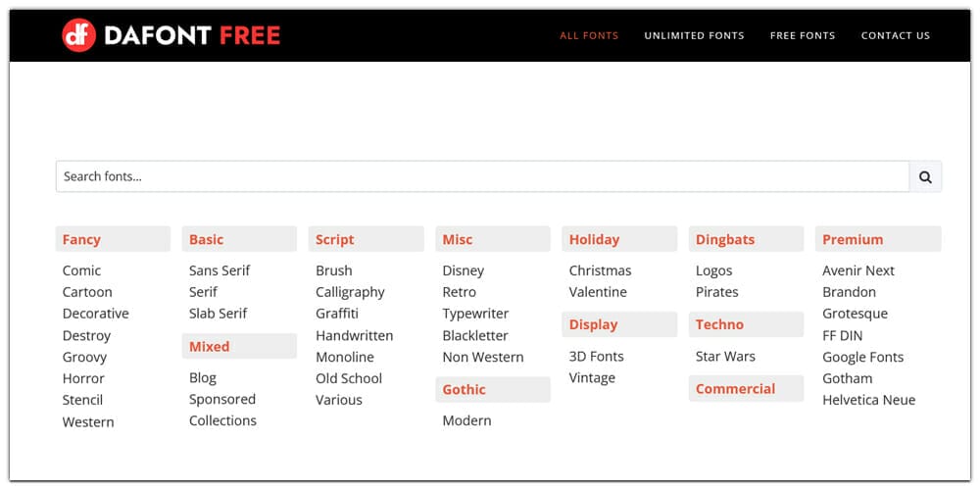
Task: Open the 3D Fonts link
Action: point(596,357)
